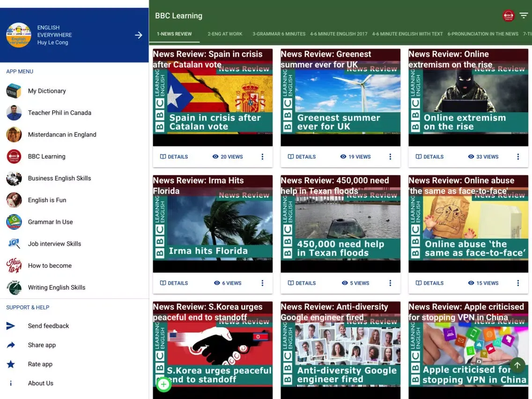The image size is (532, 399).
Task: Play Apple criticised for stopping VPN thumbnail
Action: click(468, 350)
